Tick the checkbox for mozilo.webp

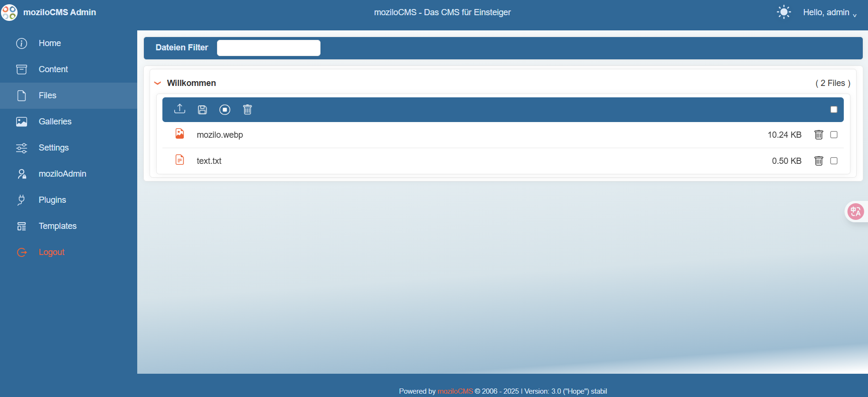(x=834, y=135)
